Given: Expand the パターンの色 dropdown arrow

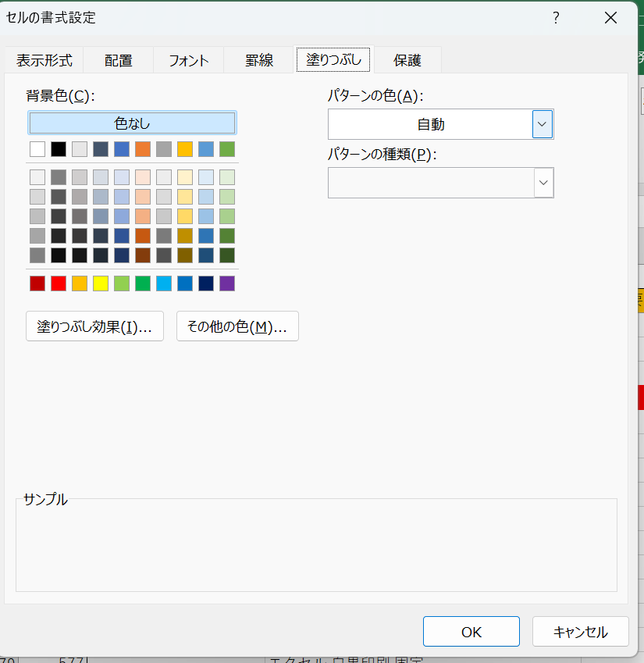Looking at the screenshot, I should pyautogui.click(x=543, y=124).
